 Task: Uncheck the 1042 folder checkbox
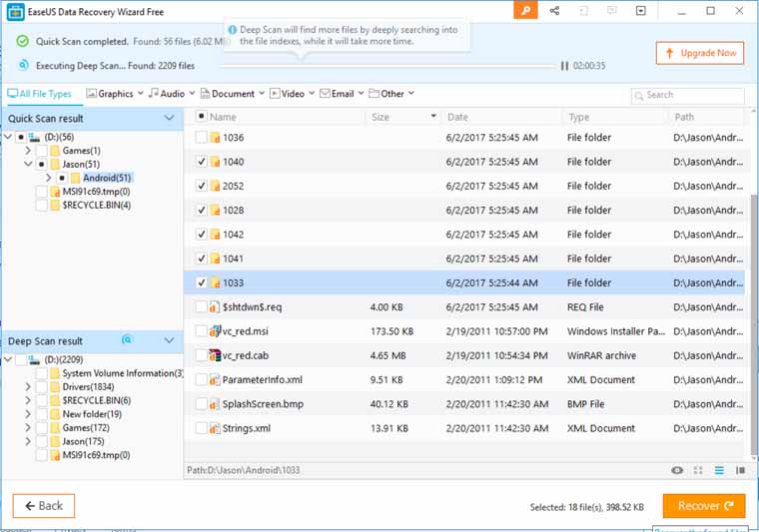(202, 235)
